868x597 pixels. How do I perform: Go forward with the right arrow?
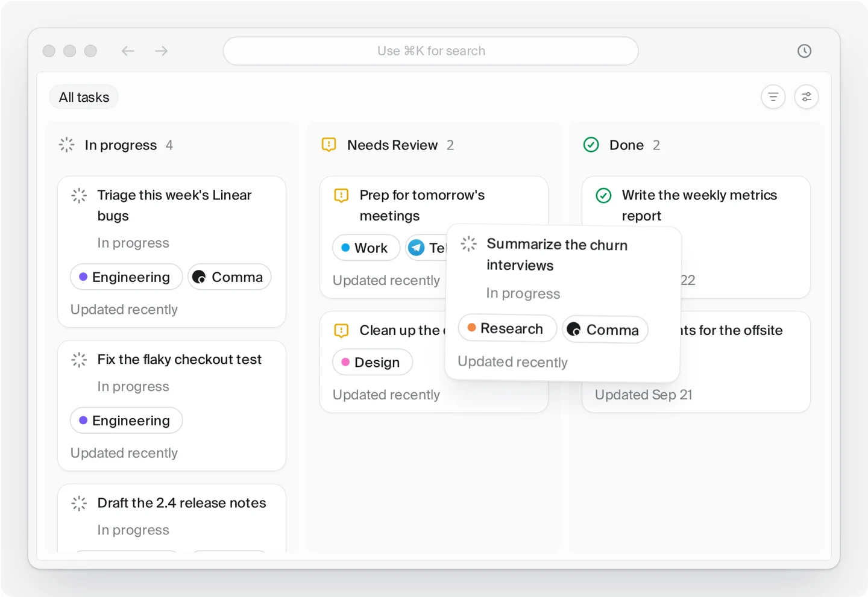[x=161, y=51]
